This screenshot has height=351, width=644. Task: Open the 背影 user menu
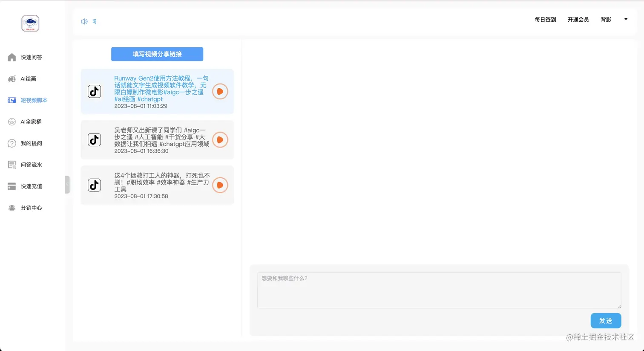[x=606, y=20]
